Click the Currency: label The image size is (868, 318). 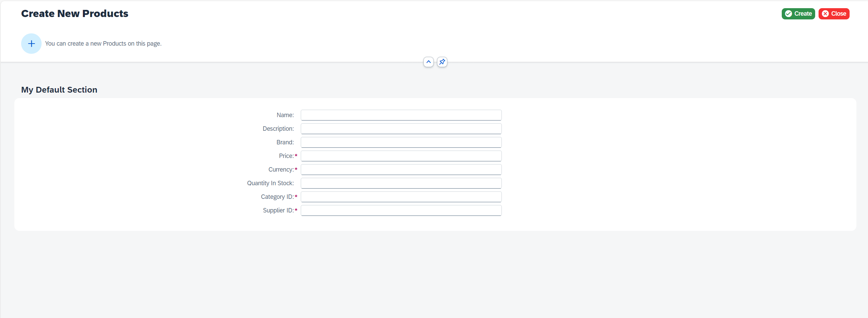(x=281, y=170)
